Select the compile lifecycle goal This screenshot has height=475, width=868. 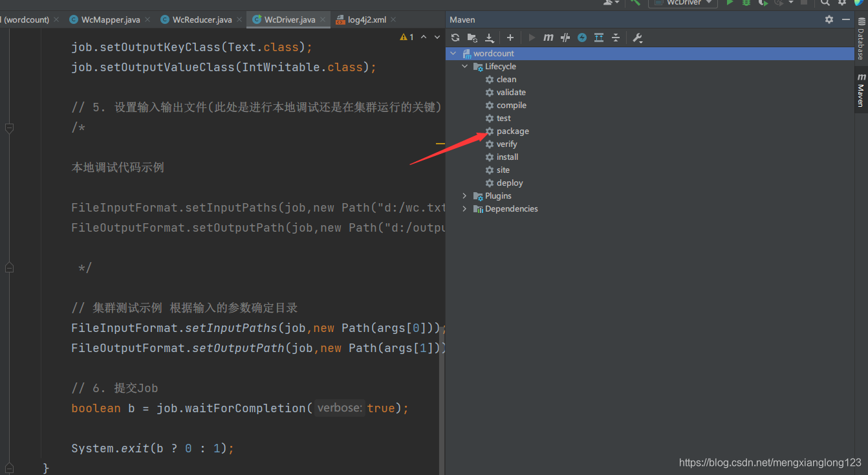[511, 105]
